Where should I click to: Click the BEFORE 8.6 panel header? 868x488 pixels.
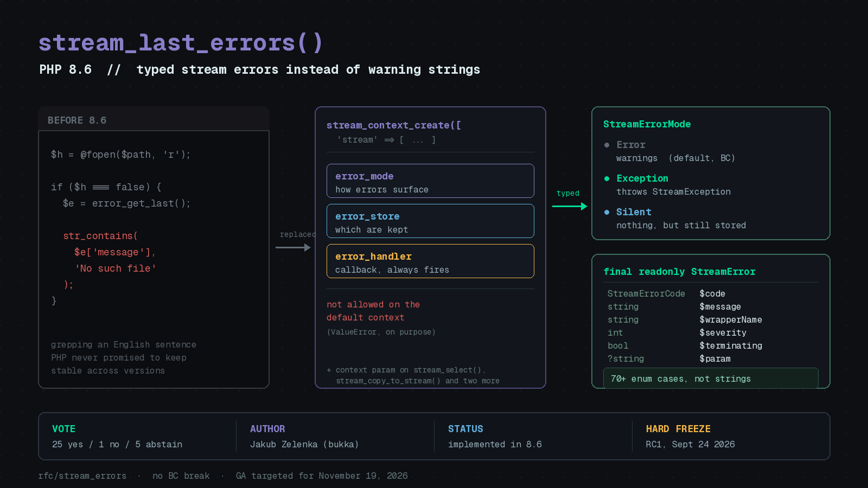pyautogui.click(x=154, y=120)
